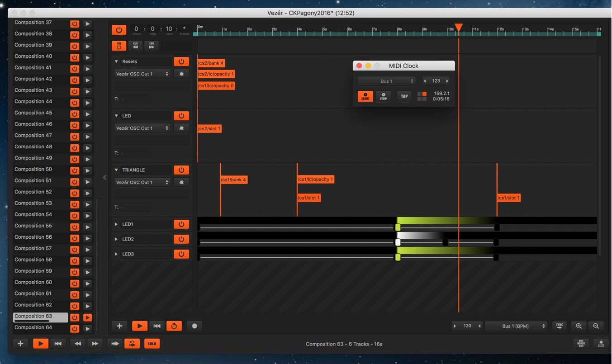This screenshot has width=612, height=364.
Task: Disable the LED3 track
Action: (x=181, y=254)
